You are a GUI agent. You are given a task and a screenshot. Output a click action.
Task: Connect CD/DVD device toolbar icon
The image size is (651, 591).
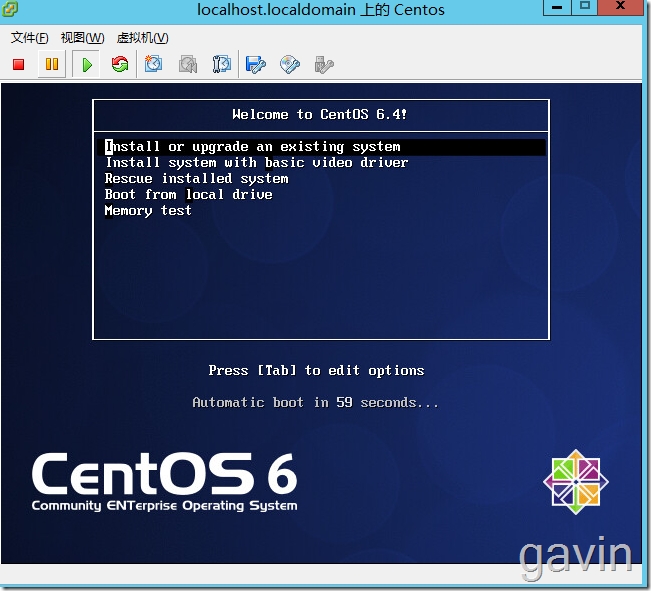pyautogui.click(x=290, y=64)
